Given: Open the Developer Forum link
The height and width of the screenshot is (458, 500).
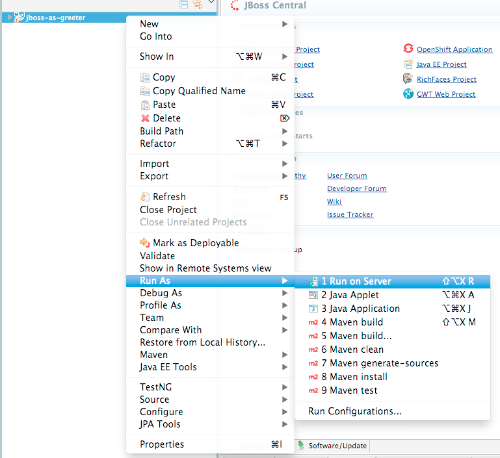Looking at the screenshot, I should pos(357,189).
